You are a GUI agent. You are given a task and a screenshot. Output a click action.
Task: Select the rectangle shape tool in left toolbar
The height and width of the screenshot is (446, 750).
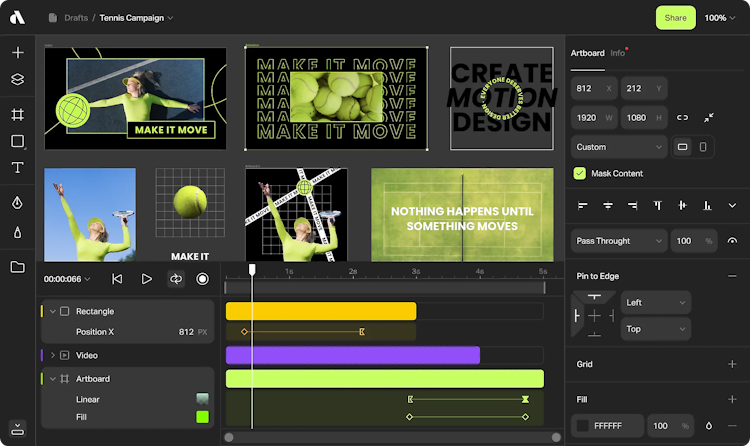pyautogui.click(x=18, y=141)
